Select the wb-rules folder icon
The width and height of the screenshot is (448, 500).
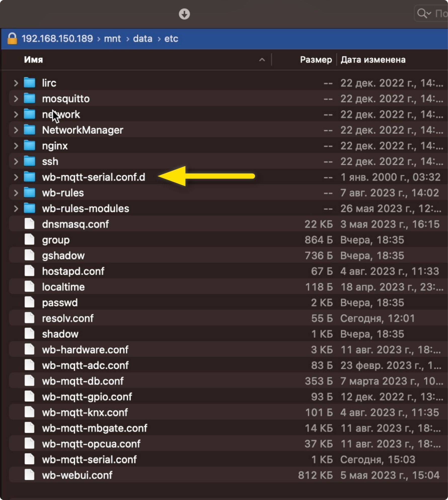click(x=29, y=192)
